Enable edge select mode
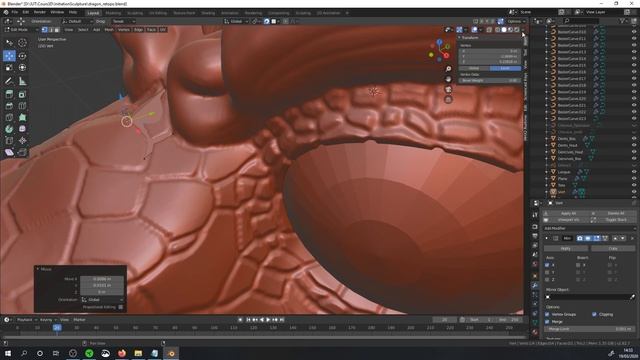This screenshot has width=640, height=360. click(51, 30)
